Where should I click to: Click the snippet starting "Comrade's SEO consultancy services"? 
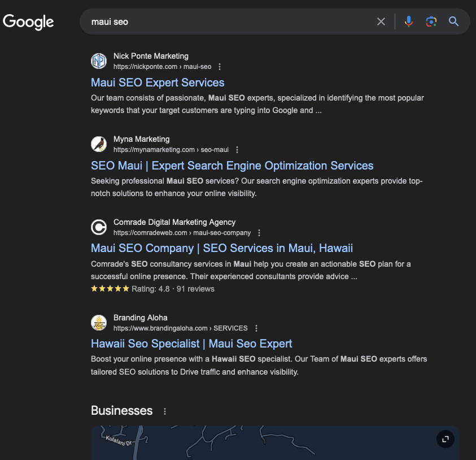[x=251, y=271]
